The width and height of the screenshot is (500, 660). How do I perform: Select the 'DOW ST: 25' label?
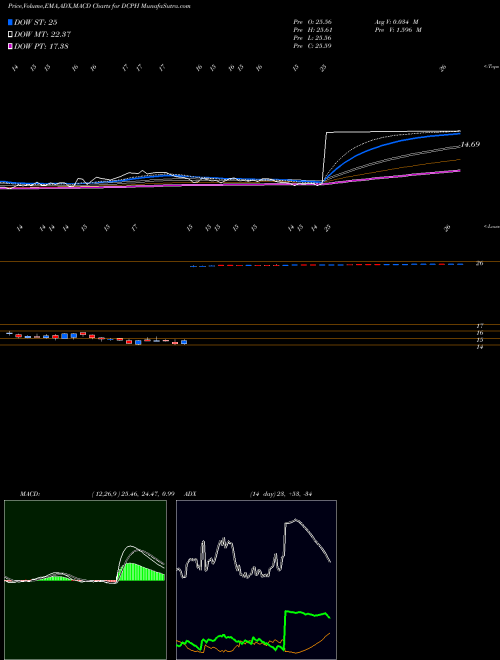(36, 22)
